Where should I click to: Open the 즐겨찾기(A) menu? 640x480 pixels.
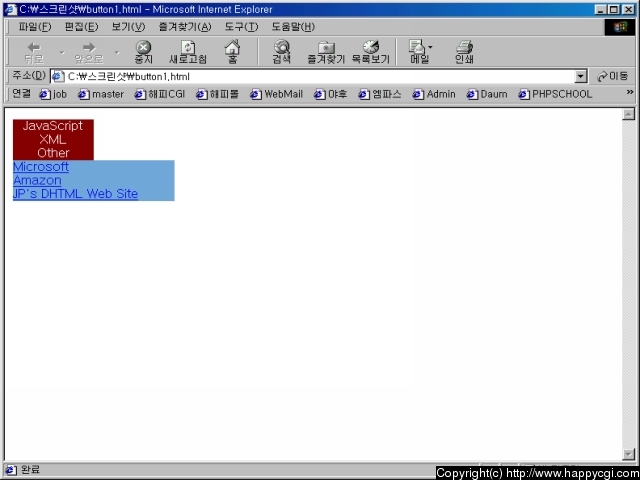[x=185, y=27]
